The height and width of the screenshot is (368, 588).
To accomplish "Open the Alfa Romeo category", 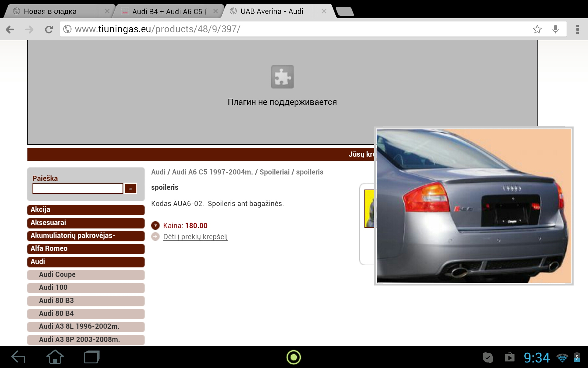I will click(x=86, y=249).
